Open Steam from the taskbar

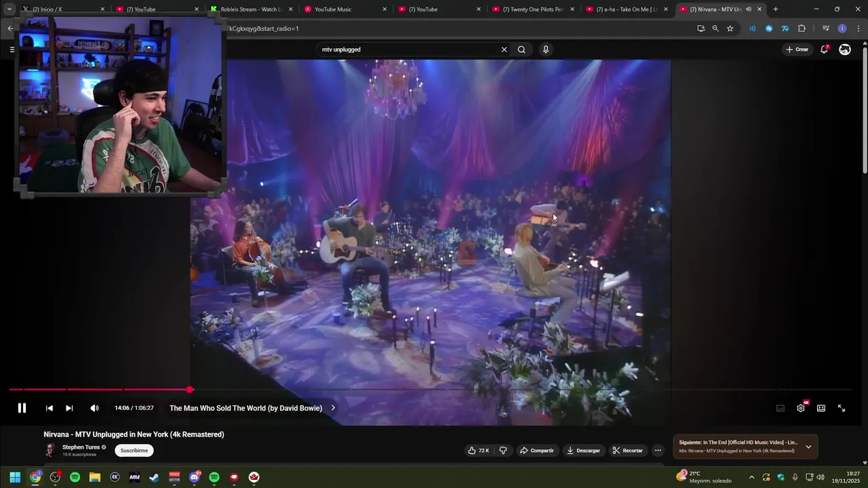[155, 477]
